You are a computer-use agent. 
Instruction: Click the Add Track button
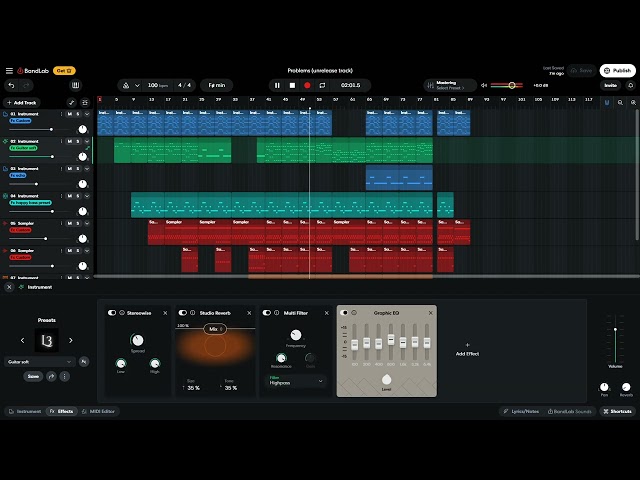22,102
